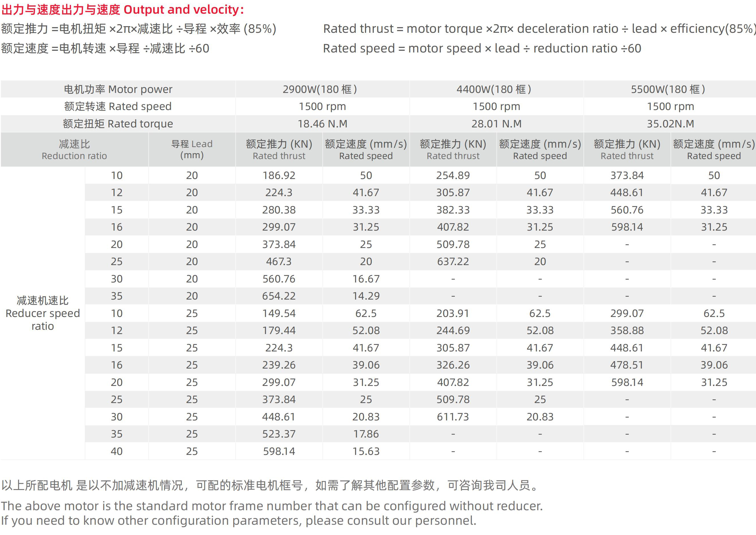Click the 637.22 thrust cell
Image resolution: width=756 pixels, height=535 pixels.
click(453, 262)
